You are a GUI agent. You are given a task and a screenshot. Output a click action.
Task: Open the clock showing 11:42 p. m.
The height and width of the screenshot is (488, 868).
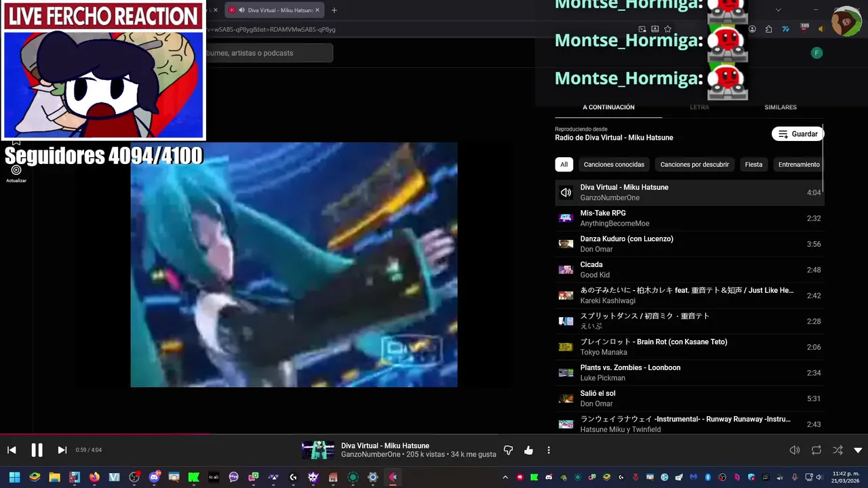click(846, 477)
